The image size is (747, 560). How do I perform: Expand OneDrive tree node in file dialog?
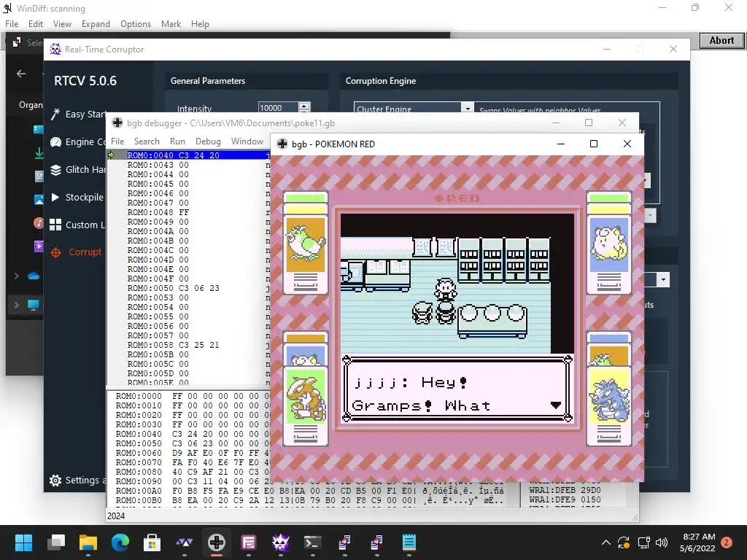tap(17, 276)
